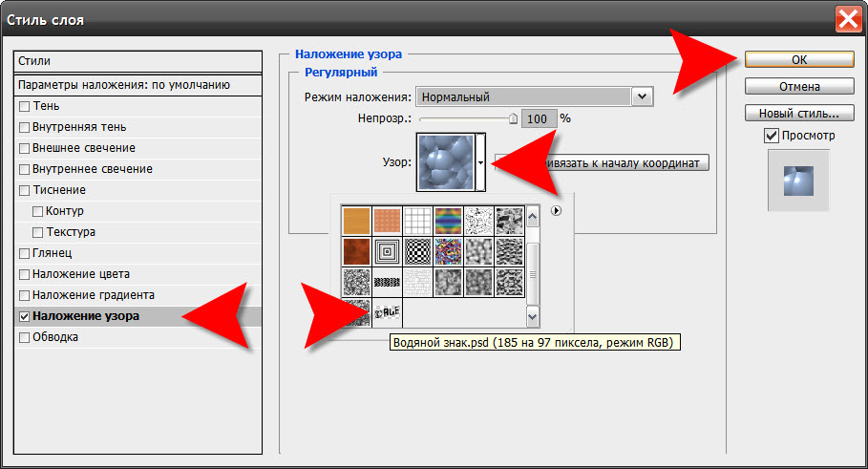Close the Стиль слоя dialog window
The height and width of the screenshot is (469, 868).
pyautogui.click(x=849, y=20)
